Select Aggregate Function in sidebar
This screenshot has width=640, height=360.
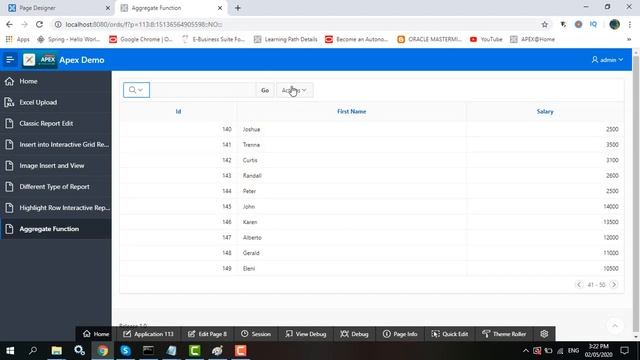(x=56, y=229)
